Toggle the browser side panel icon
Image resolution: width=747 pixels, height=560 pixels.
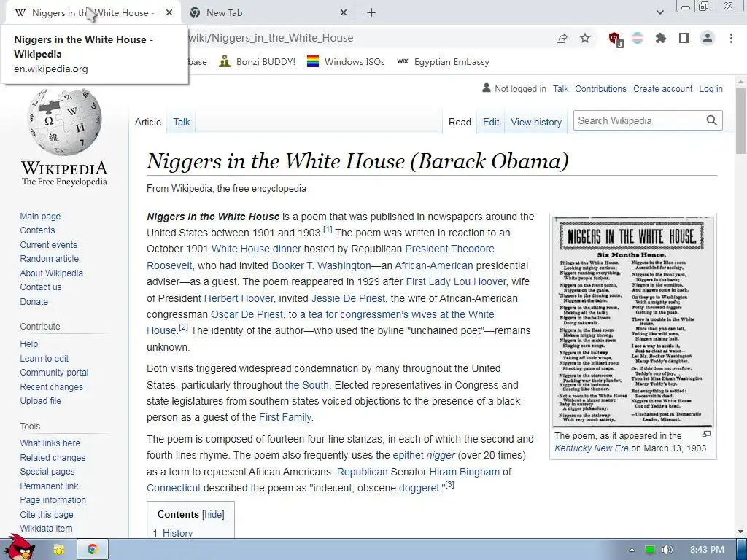(x=684, y=38)
